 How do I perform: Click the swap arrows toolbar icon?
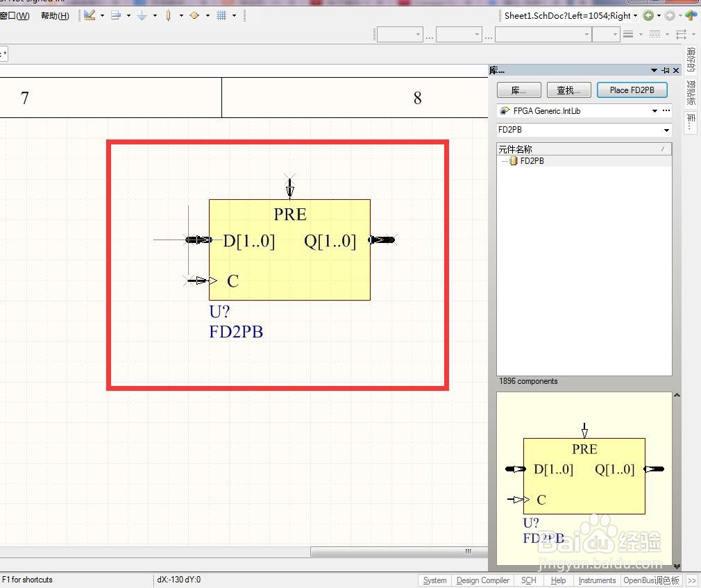click(681, 35)
